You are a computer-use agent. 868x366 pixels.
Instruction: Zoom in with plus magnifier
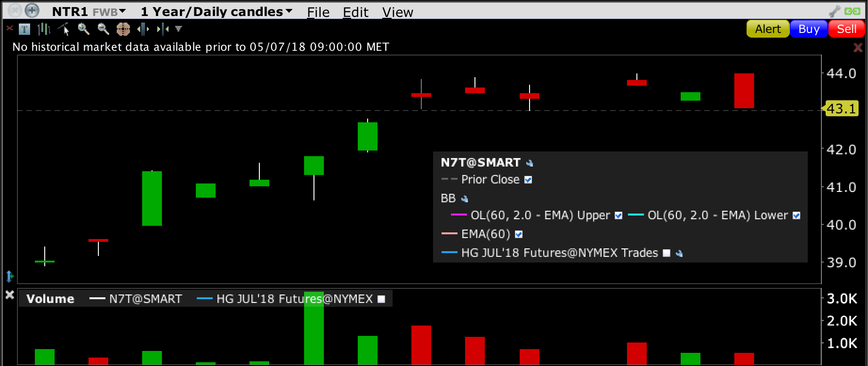pyautogui.click(x=84, y=29)
